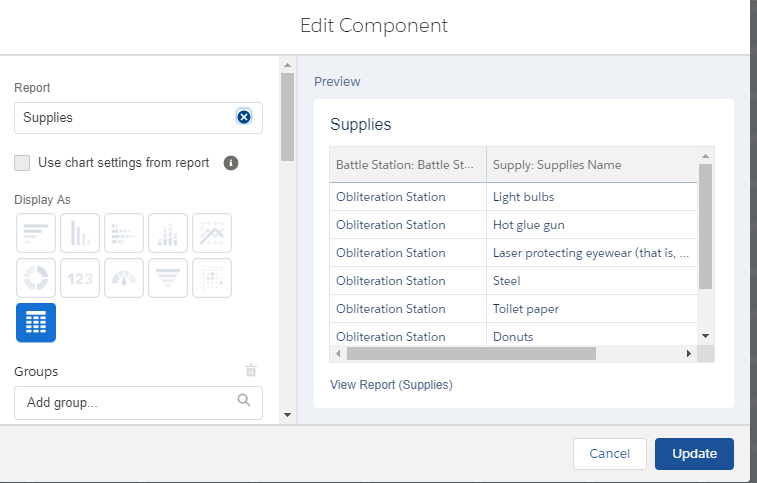Select the gauge chart display type
Screen dimensions: 757x483
(x=124, y=278)
